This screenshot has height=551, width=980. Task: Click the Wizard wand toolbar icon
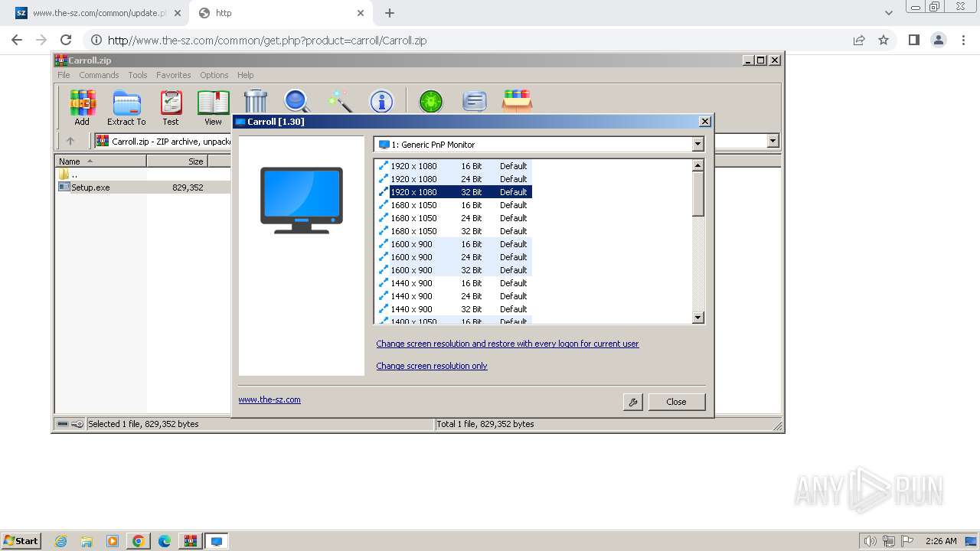pyautogui.click(x=339, y=101)
